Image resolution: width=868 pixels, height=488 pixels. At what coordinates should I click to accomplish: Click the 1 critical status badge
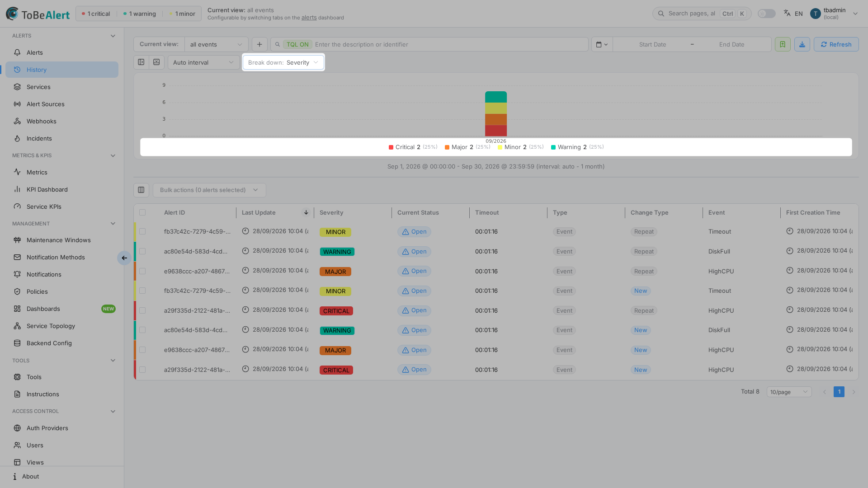pyautogui.click(x=96, y=14)
